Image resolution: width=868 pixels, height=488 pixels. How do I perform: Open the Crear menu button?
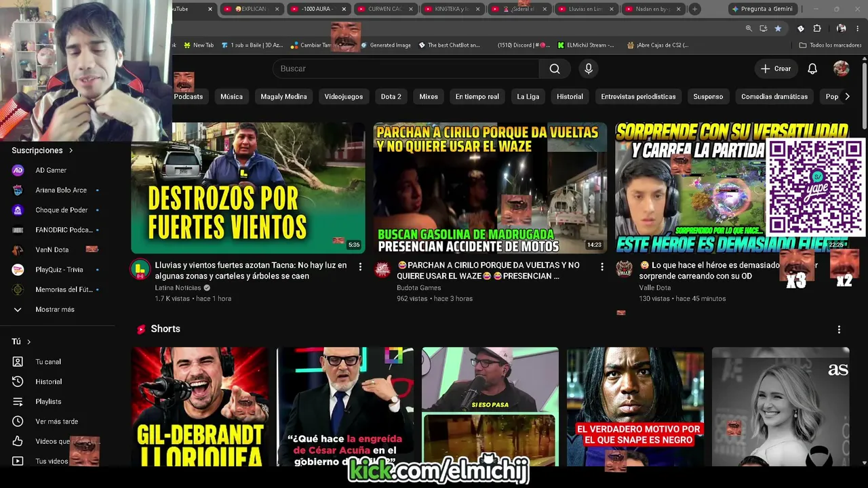(776, 68)
